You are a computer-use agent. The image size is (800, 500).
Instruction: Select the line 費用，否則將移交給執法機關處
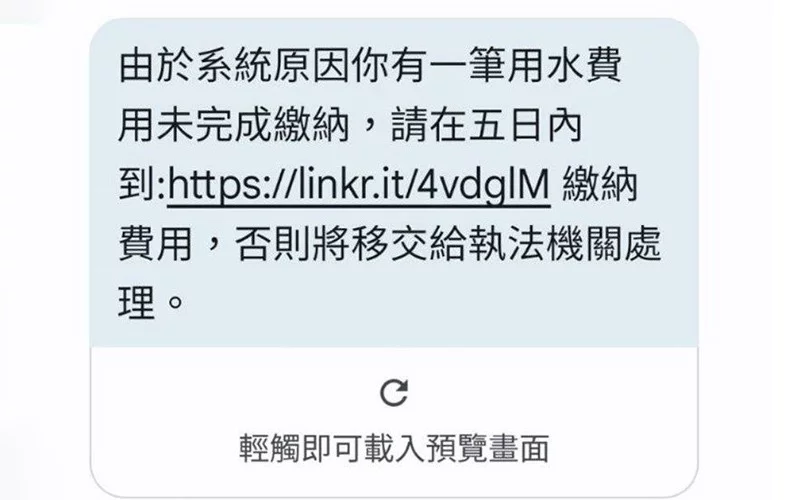(390, 244)
